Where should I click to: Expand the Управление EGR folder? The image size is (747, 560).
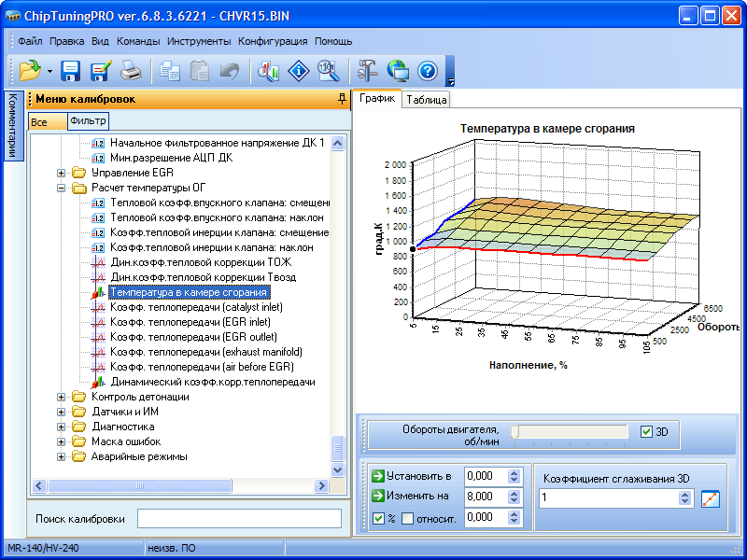(x=62, y=173)
